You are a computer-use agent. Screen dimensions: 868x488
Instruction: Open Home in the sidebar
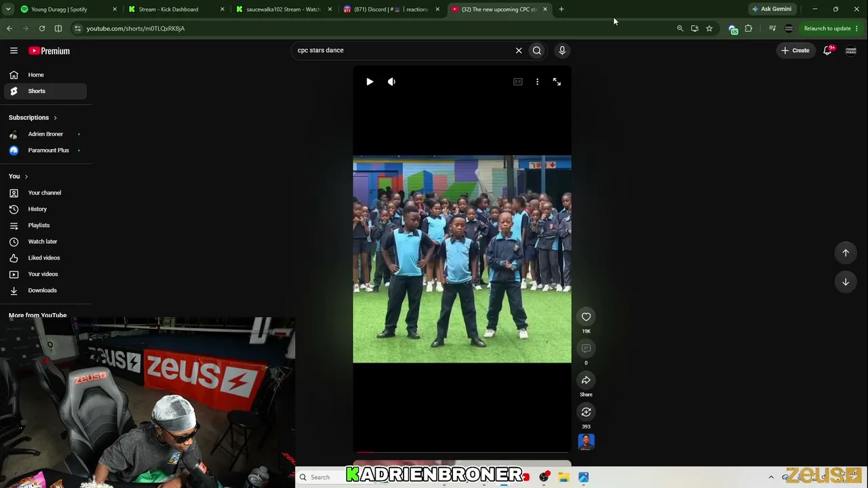click(x=45, y=75)
